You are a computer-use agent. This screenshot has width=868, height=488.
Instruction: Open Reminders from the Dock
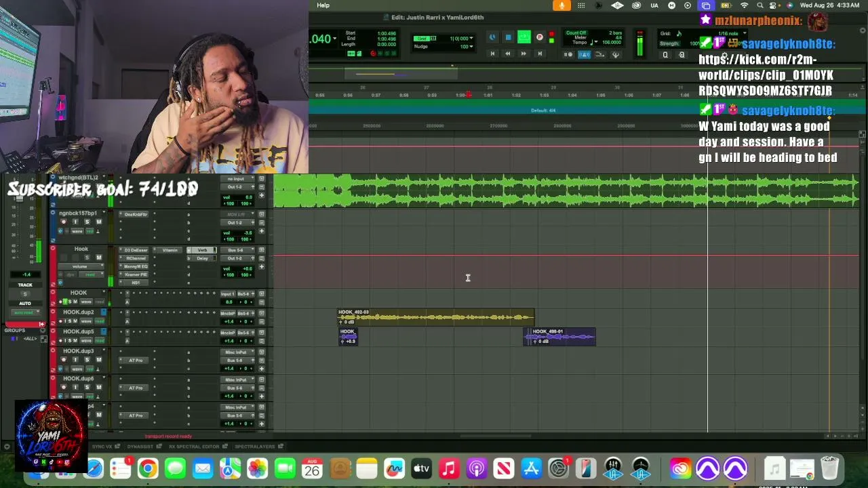[121, 468]
